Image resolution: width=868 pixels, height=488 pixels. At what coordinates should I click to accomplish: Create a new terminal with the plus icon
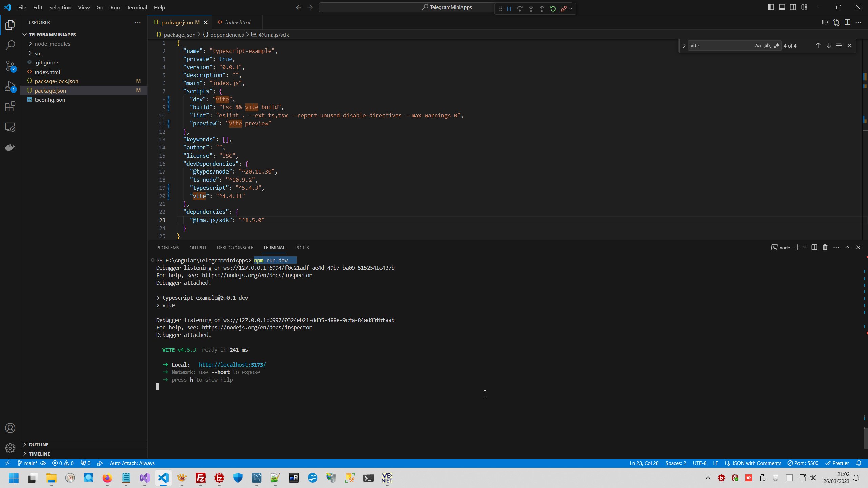click(x=797, y=247)
